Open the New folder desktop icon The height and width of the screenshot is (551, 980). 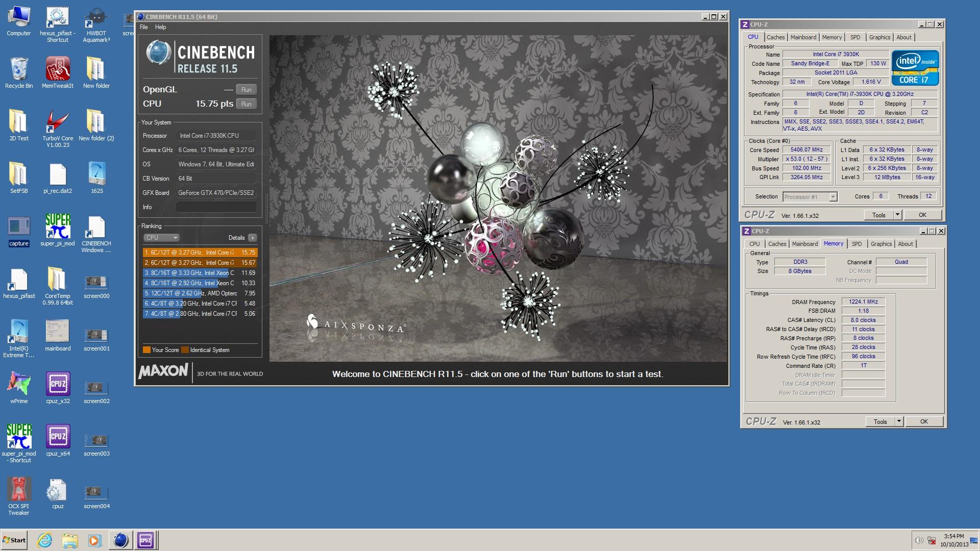click(96, 73)
